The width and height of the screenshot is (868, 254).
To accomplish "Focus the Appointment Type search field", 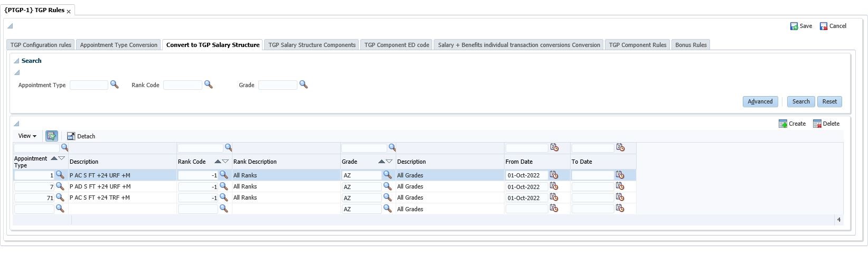I will click(89, 85).
